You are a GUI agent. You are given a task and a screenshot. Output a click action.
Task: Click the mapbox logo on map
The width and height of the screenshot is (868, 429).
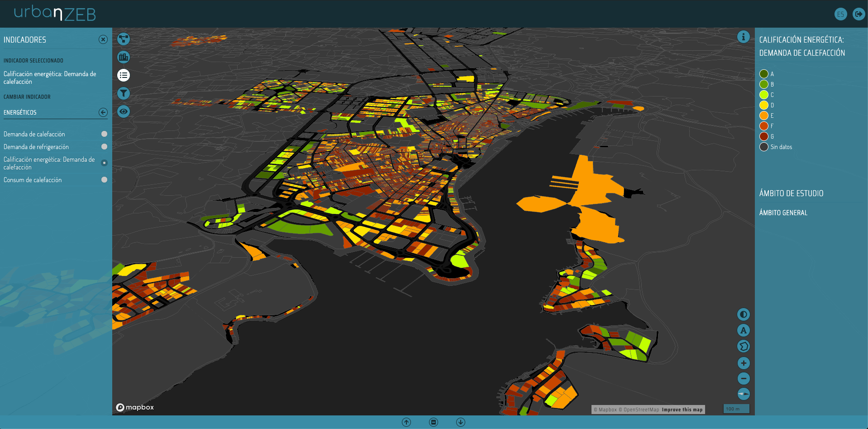coord(135,407)
